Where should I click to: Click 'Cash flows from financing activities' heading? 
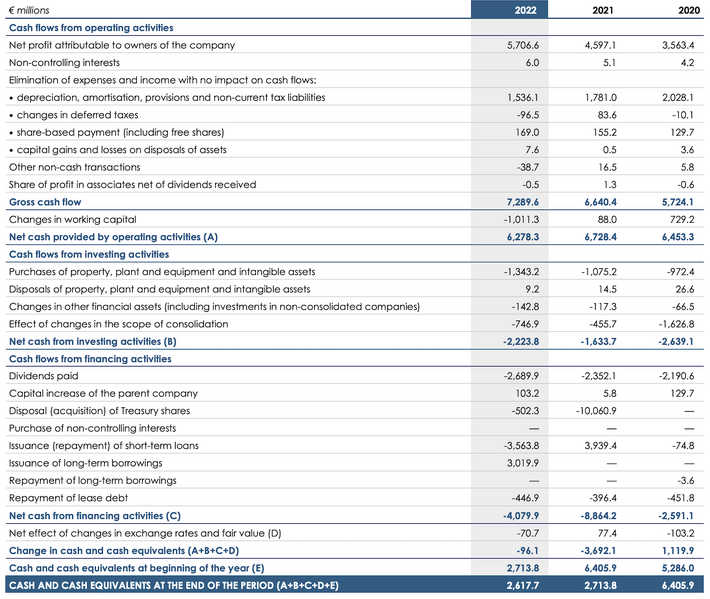click(90, 359)
